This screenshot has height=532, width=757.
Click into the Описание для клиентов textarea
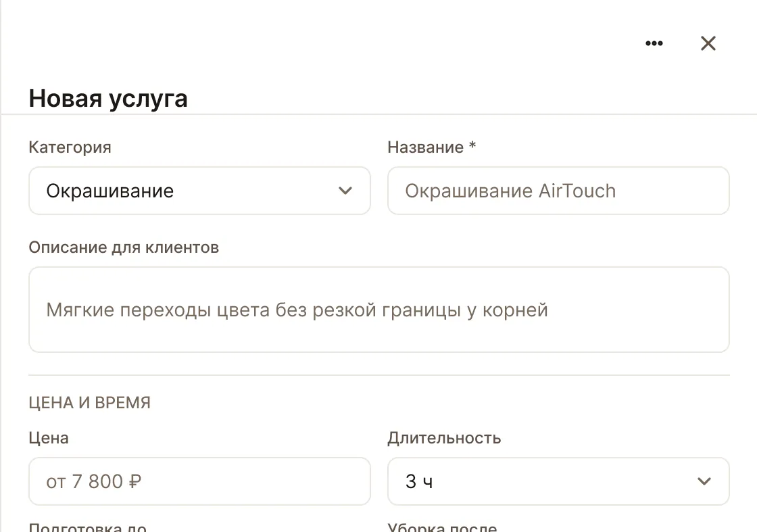click(x=379, y=310)
